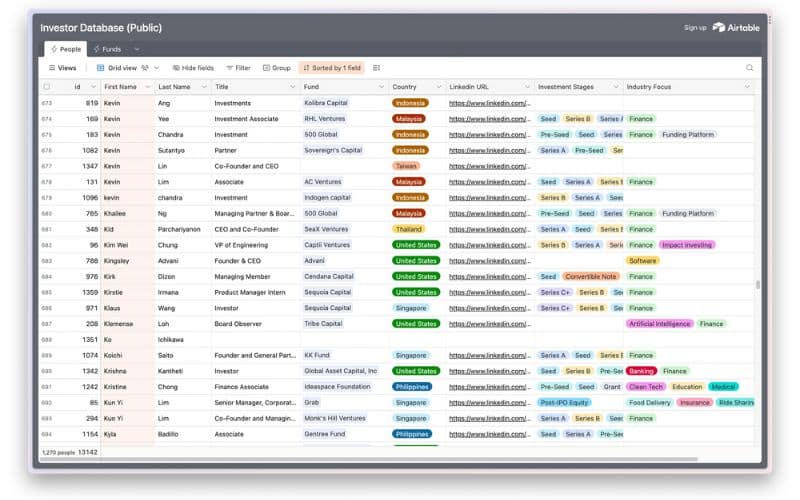This screenshot has width=800, height=500.
Task: Select the Software industry tag
Action: [x=642, y=261]
